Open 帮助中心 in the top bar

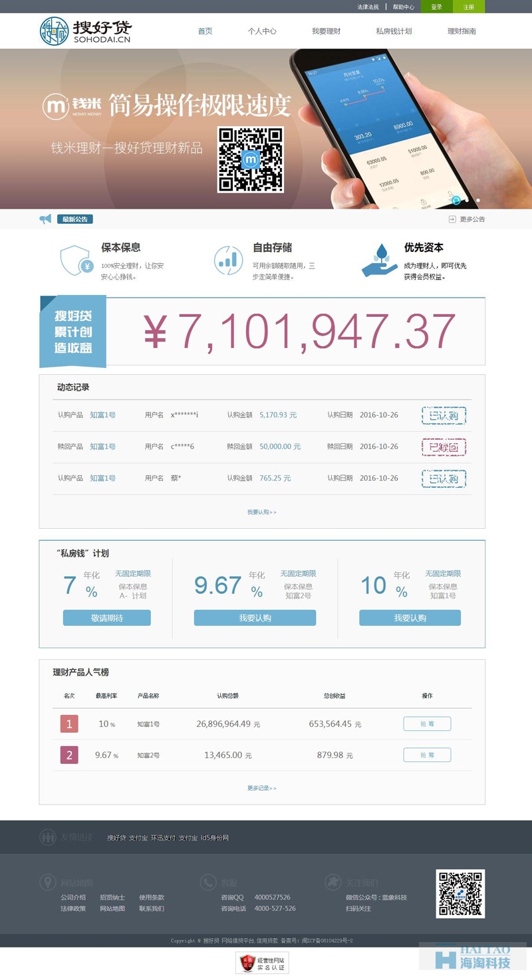[404, 7]
